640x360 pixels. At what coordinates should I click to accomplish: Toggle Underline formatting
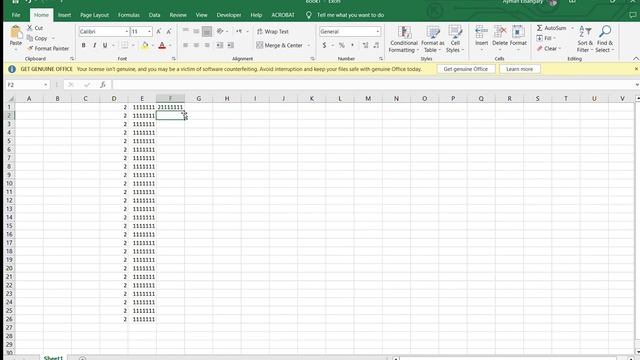[x=105, y=45]
